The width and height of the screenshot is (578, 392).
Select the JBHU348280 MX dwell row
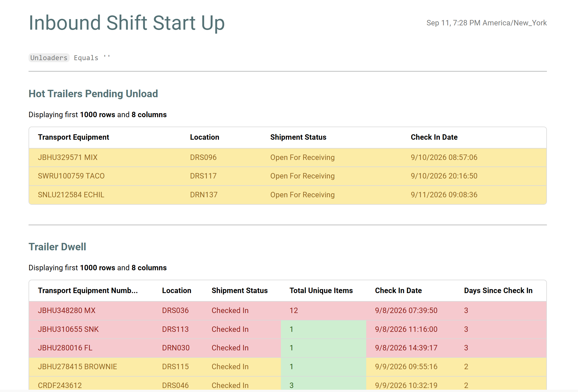[x=287, y=310]
